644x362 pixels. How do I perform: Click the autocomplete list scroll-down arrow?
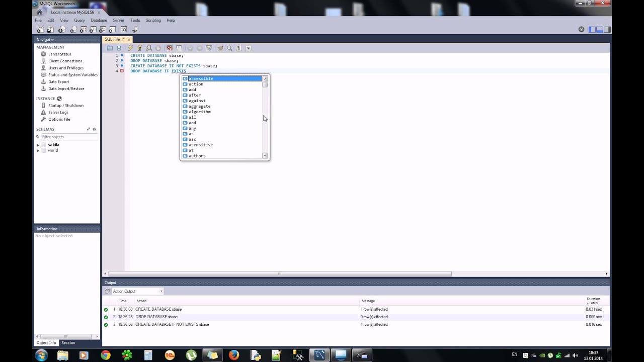[265, 156]
